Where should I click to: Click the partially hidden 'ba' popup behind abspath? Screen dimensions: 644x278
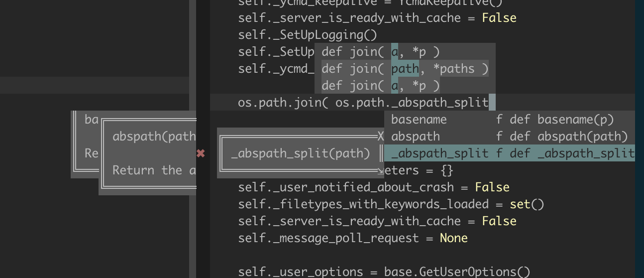point(91,120)
